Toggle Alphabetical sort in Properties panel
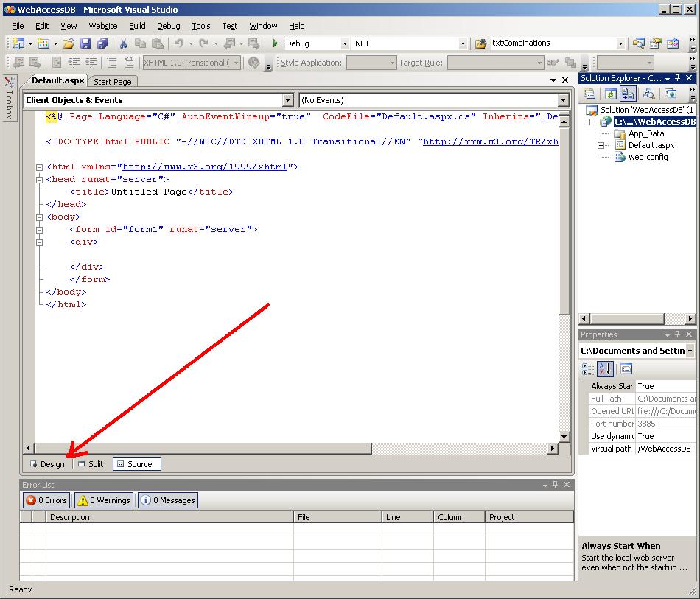 tap(605, 369)
